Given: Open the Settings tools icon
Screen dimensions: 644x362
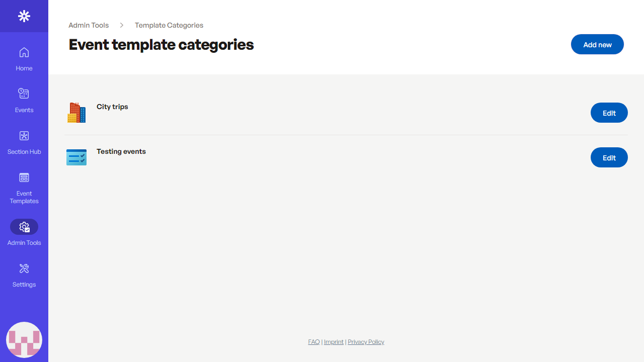Looking at the screenshot, I should [24, 268].
